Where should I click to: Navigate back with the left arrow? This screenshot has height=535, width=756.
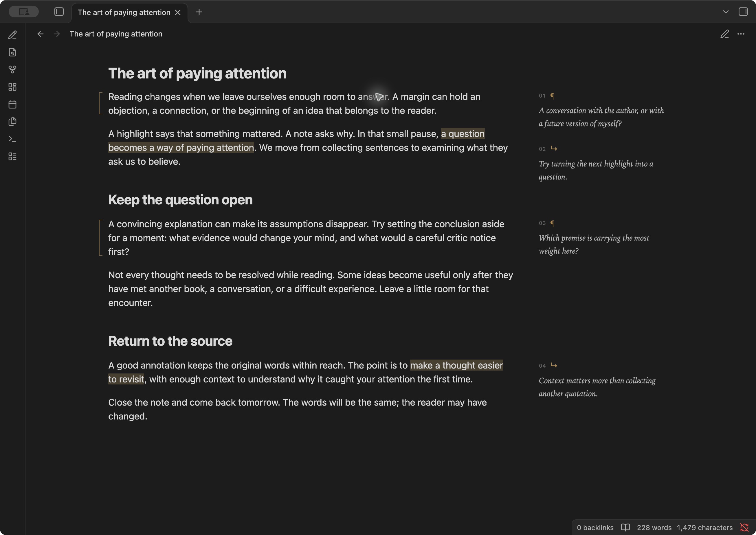[x=40, y=34]
